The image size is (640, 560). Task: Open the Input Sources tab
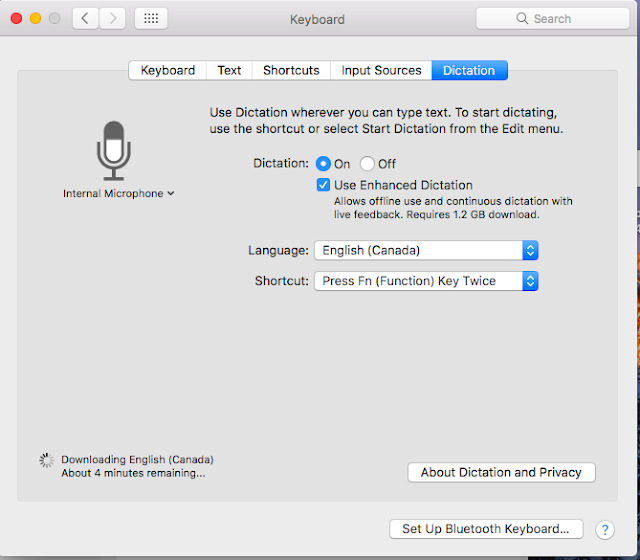(x=381, y=70)
